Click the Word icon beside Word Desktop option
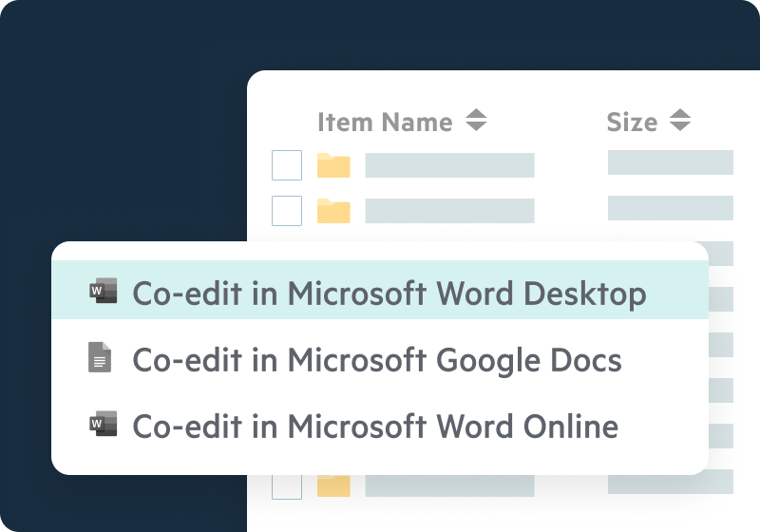The width and height of the screenshot is (760, 532). pos(102,293)
